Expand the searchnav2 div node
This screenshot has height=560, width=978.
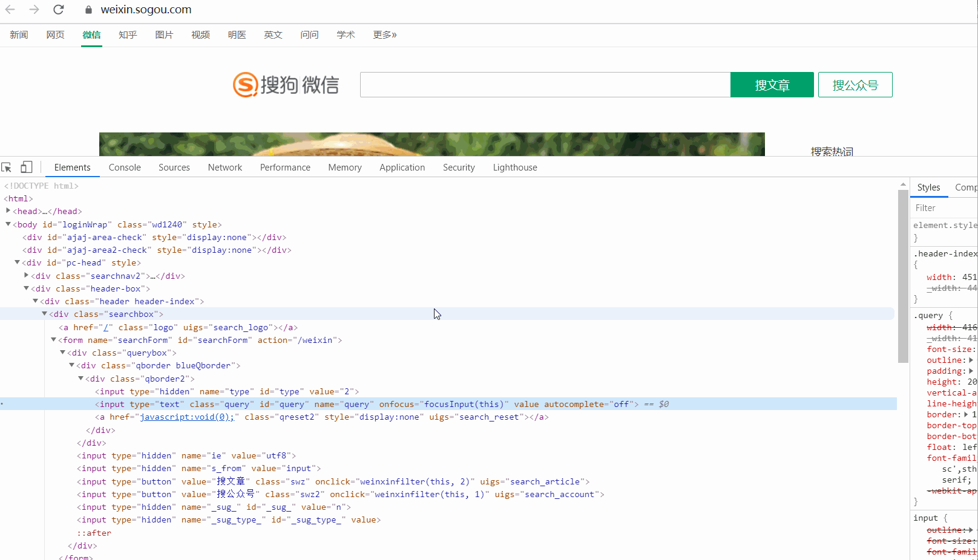[x=26, y=275]
